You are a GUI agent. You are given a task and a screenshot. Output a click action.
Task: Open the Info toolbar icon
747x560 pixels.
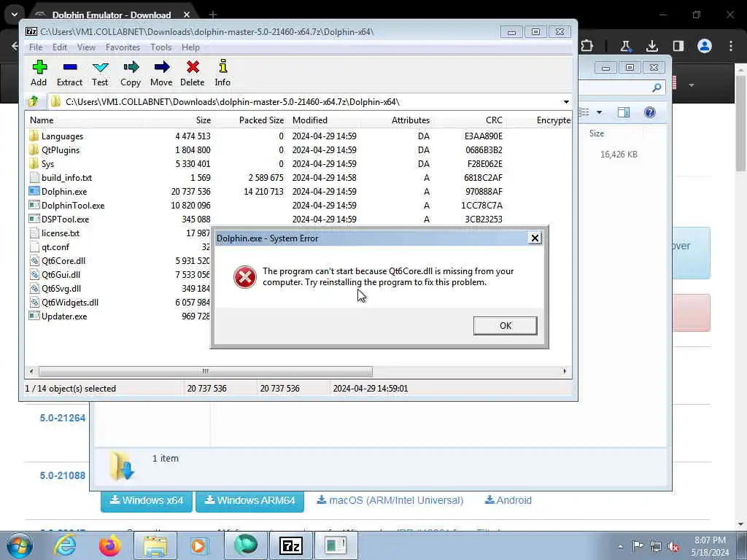pyautogui.click(x=222, y=73)
